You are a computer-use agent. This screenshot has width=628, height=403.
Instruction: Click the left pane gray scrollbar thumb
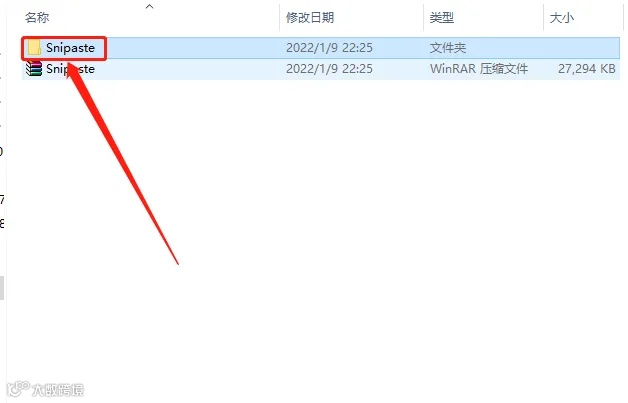coord(2,288)
